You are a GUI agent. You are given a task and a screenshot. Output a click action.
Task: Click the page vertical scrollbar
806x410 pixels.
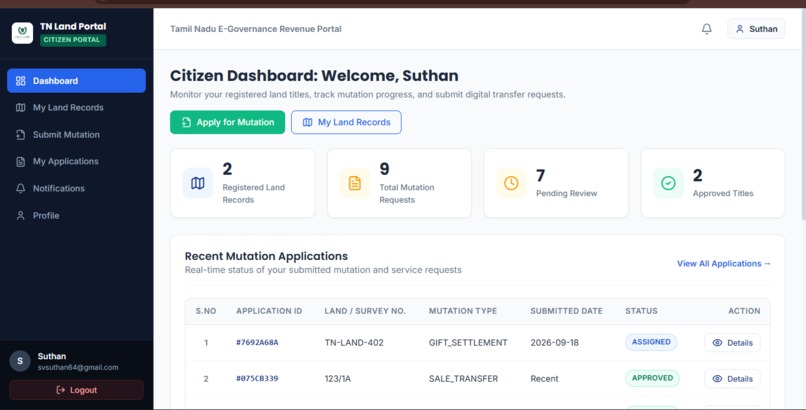[x=803, y=114]
